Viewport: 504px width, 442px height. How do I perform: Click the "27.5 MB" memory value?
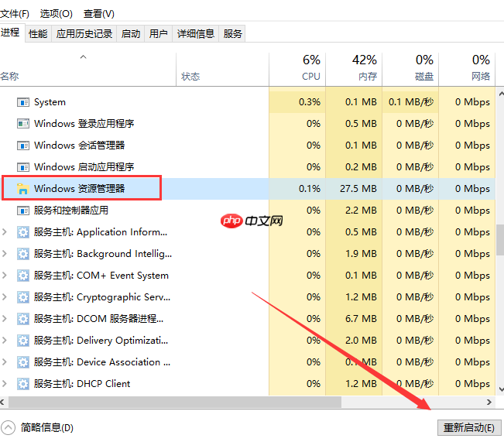358,189
